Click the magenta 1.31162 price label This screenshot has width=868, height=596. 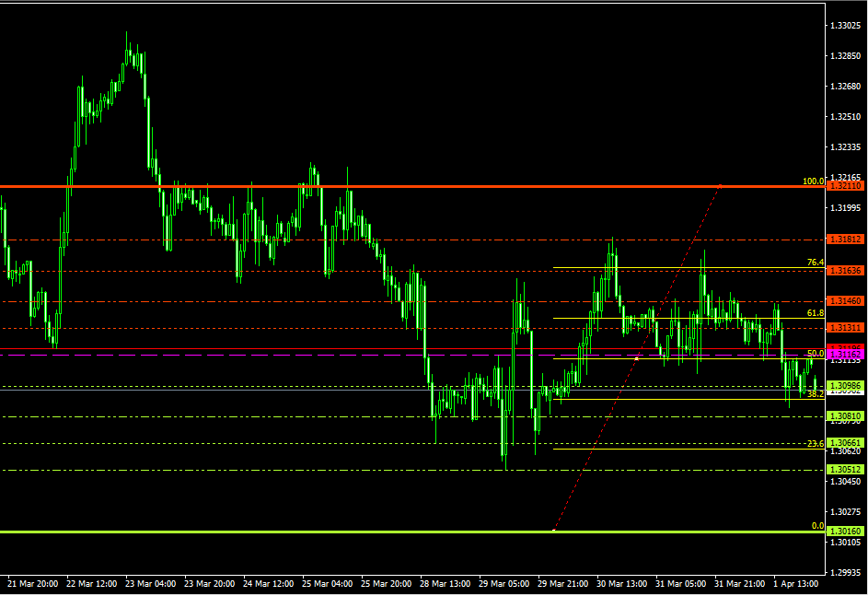845,355
